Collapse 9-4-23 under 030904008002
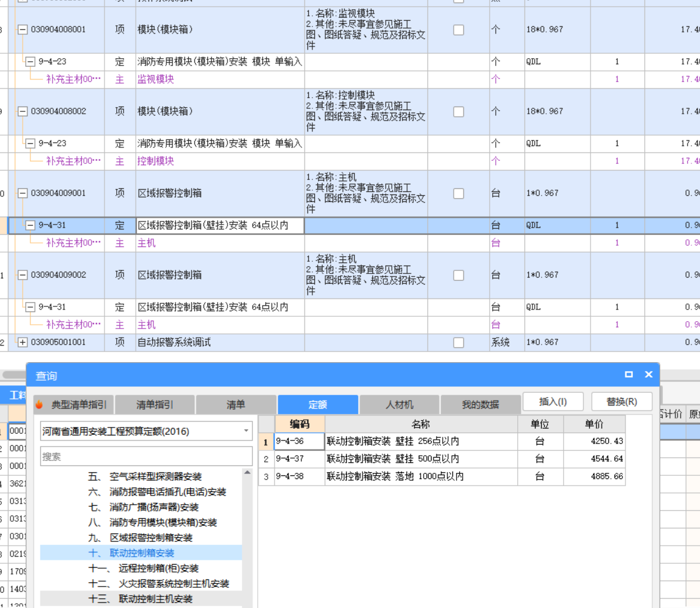 click(30, 143)
